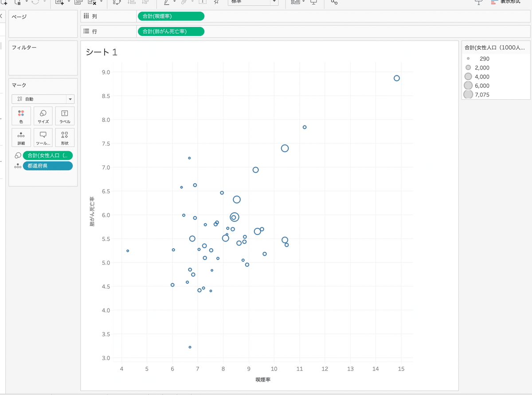
Task: Click the group members paperclip icon
Action: coord(184,2)
